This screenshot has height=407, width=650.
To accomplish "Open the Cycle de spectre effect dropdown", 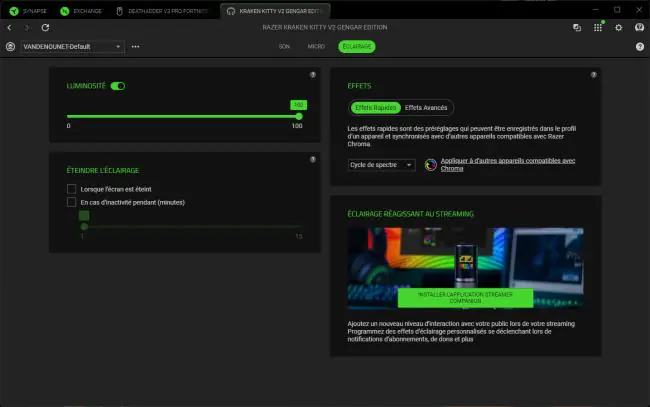I will (381, 165).
